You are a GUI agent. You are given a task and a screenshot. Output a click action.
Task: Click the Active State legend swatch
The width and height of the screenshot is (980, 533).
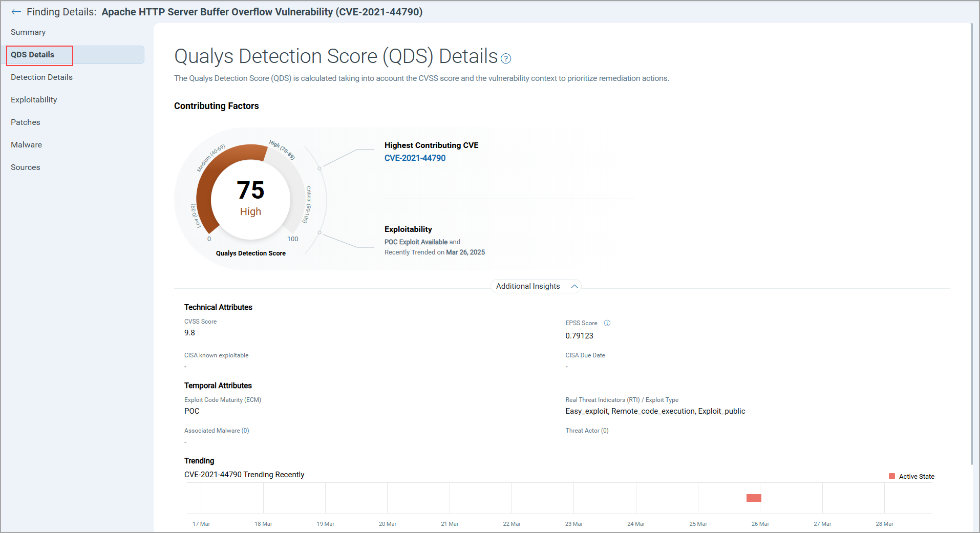[892, 477]
